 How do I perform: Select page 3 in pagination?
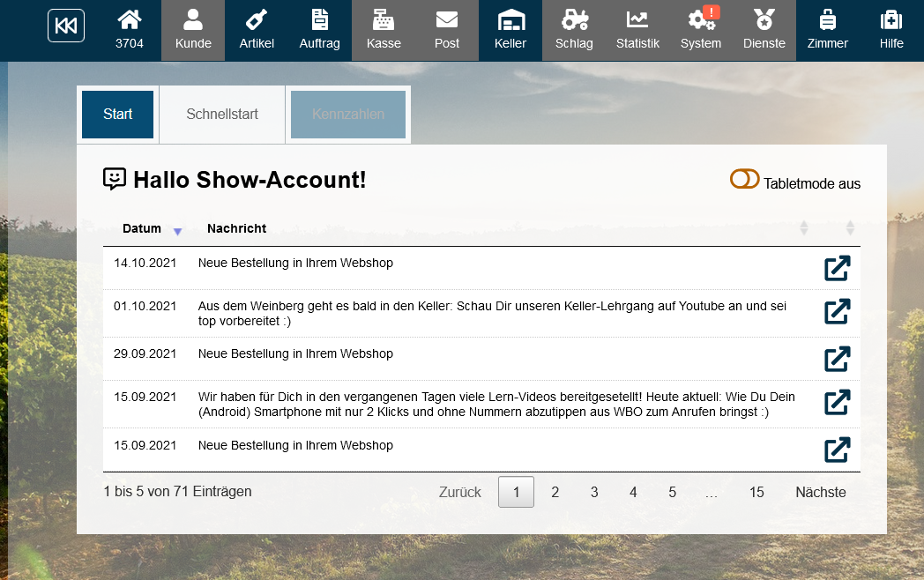(x=594, y=492)
